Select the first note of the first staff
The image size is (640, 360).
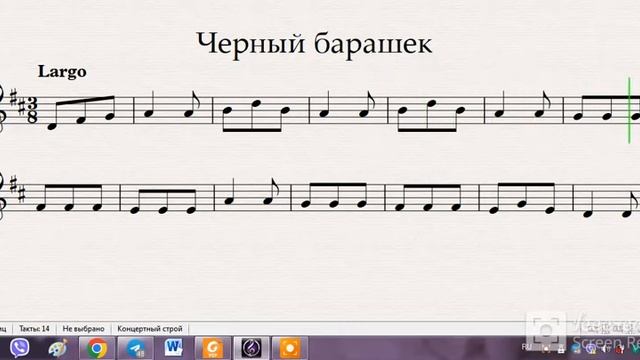pyautogui.click(x=52, y=127)
